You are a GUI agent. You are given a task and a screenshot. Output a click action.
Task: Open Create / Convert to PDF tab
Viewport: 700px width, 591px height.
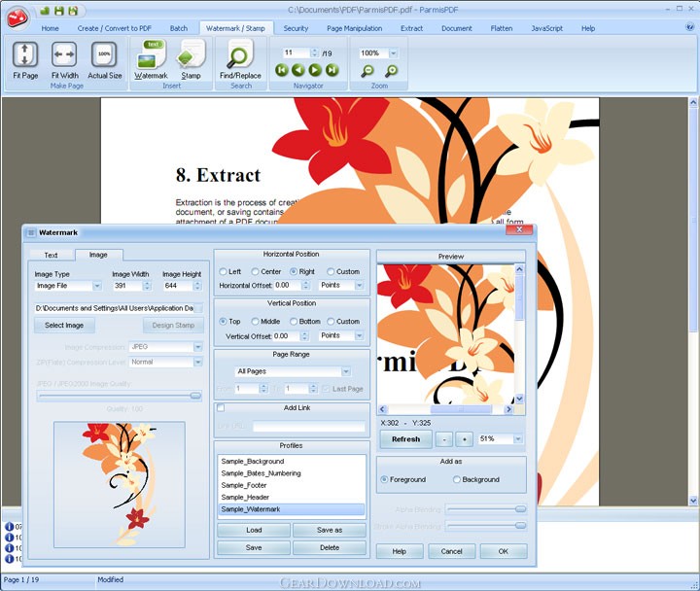pos(115,28)
